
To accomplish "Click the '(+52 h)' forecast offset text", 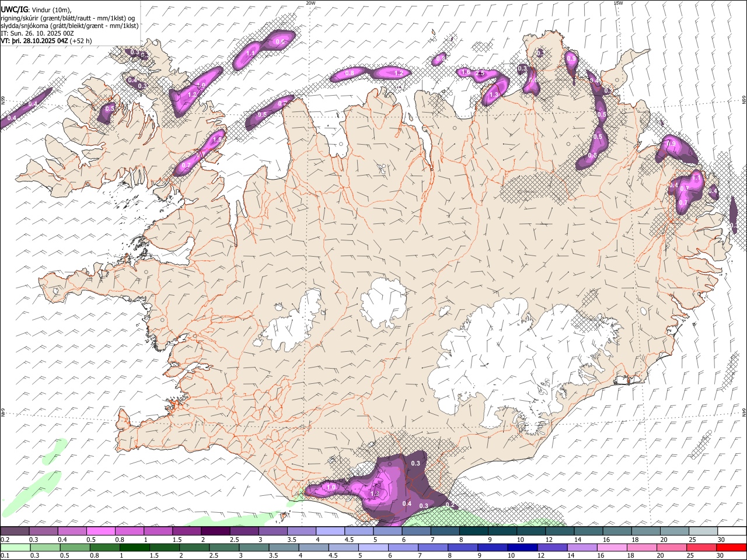I will [x=81, y=41].
